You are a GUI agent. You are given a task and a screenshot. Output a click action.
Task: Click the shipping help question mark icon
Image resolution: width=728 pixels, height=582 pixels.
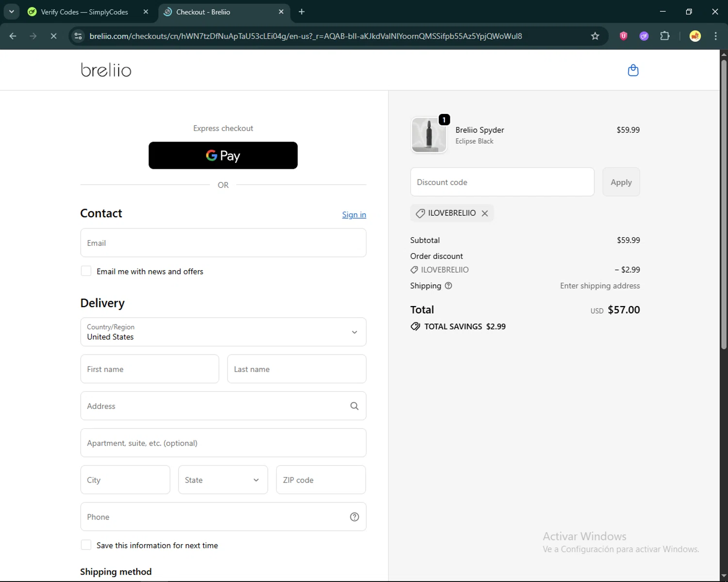(x=448, y=286)
